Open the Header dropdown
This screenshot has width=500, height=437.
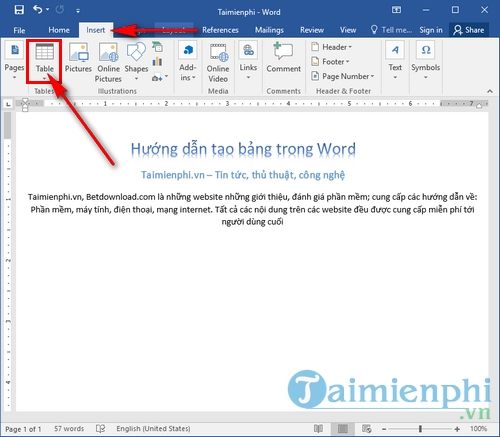[331, 47]
